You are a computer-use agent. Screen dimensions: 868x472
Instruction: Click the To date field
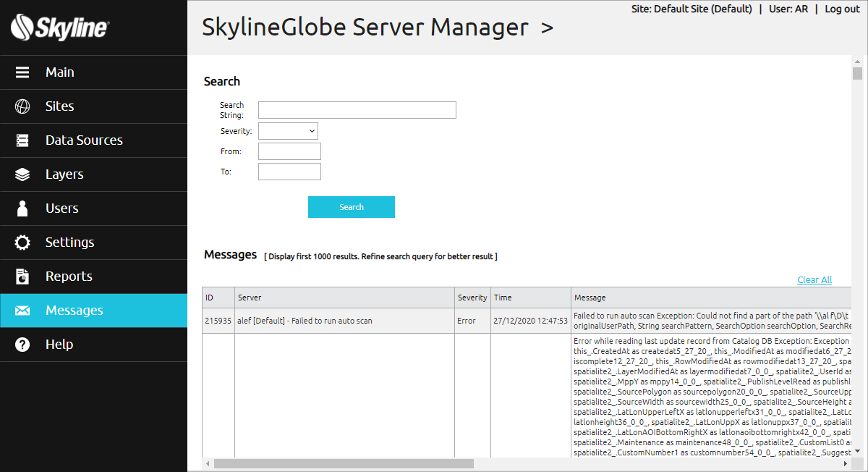click(x=289, y=172)
